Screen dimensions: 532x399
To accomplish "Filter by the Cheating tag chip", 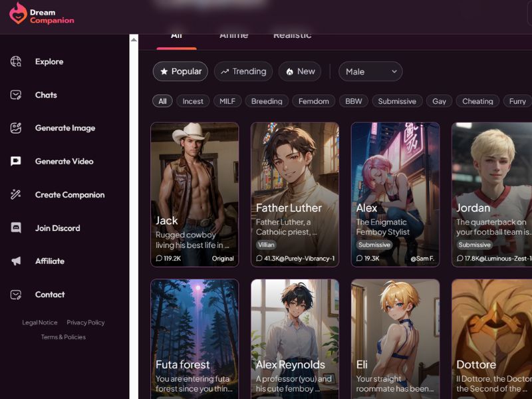I will coord(477,101).
